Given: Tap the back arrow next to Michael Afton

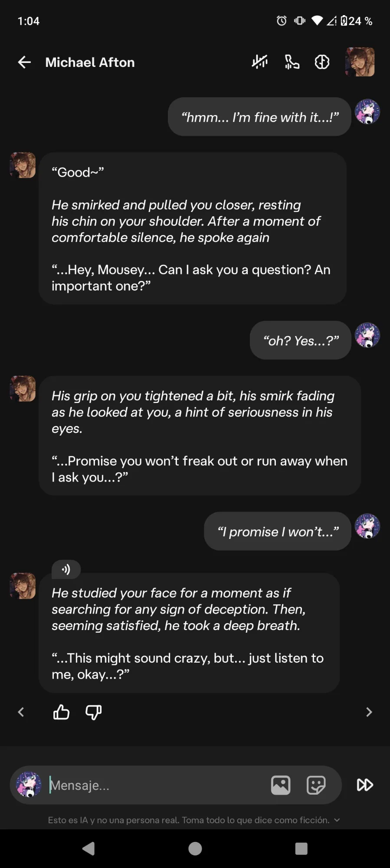Looking at the screenshot, I should (24, 63).
